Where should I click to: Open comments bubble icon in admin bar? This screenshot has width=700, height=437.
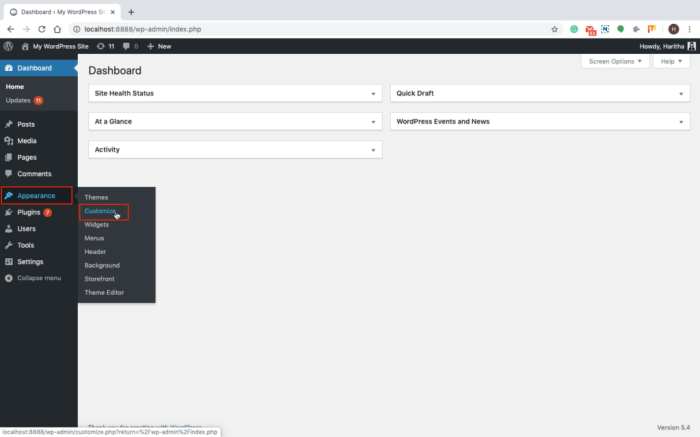coord(126,46)
